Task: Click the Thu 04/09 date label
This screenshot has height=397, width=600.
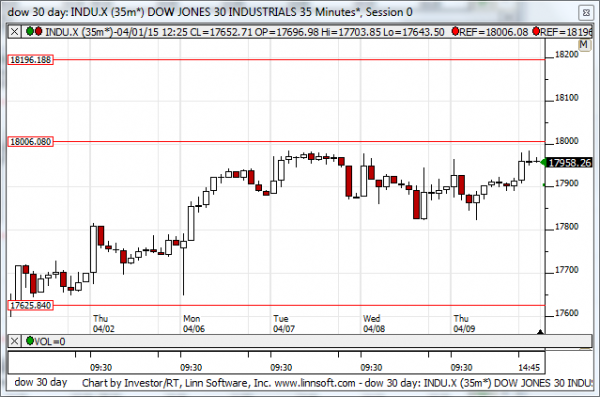Action: coord(464,323)
